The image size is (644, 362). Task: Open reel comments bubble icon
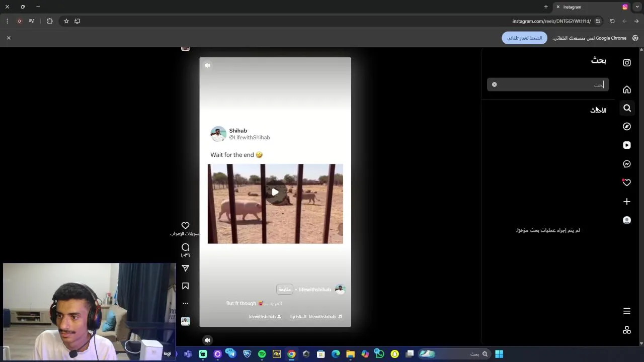tap(186, 247)
